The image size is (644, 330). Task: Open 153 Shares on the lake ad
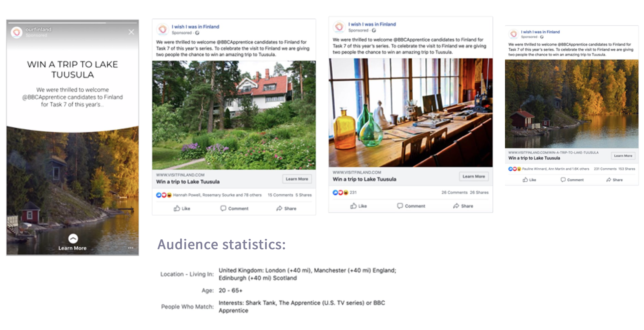point(627,169)
